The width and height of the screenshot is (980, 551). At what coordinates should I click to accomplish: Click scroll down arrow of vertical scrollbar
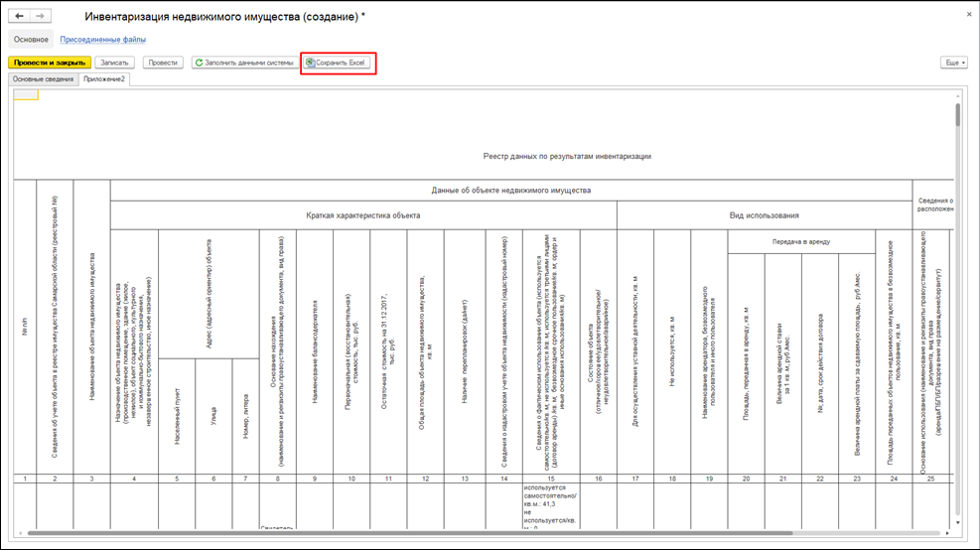(x=957, y=523)
